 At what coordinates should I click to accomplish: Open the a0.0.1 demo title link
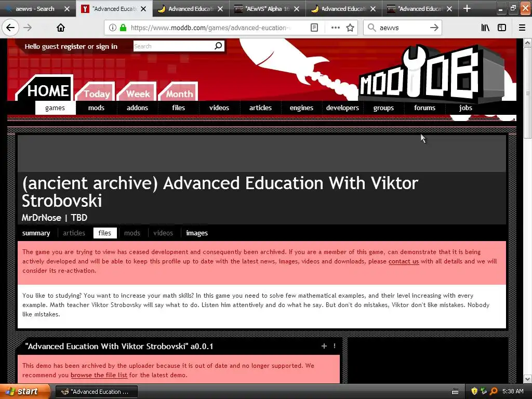pyautogui.click(x=119, y=346)
